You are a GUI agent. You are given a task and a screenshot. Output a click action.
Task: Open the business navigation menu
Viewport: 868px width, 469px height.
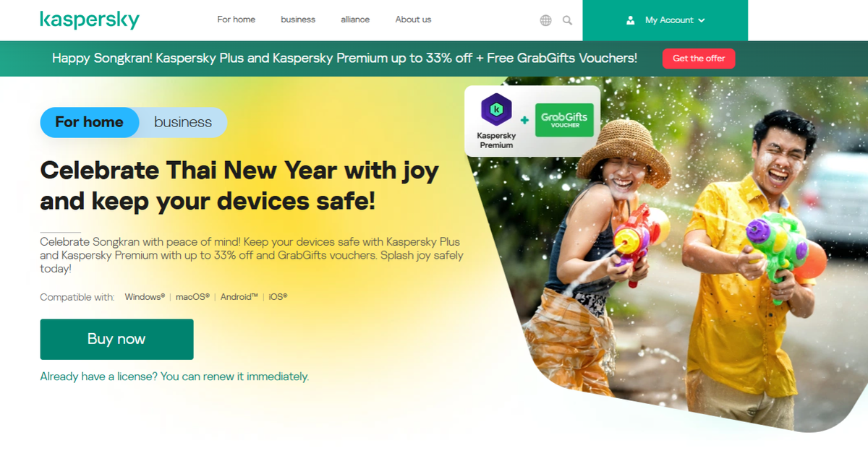coord(298,20)
